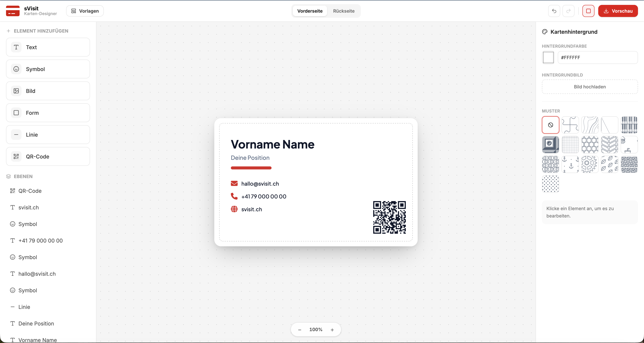
Task: Select the hallo@svisit.ch text on the card
Action: [260, 184]
